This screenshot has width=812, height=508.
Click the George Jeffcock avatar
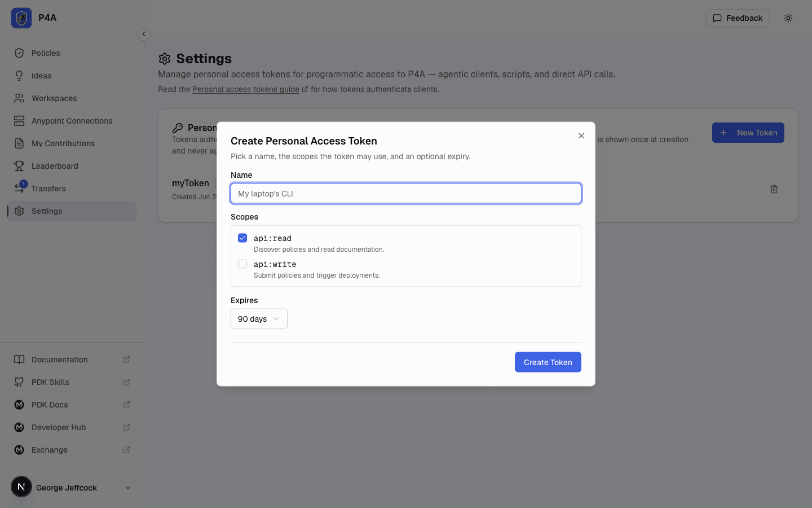(21, 487)
